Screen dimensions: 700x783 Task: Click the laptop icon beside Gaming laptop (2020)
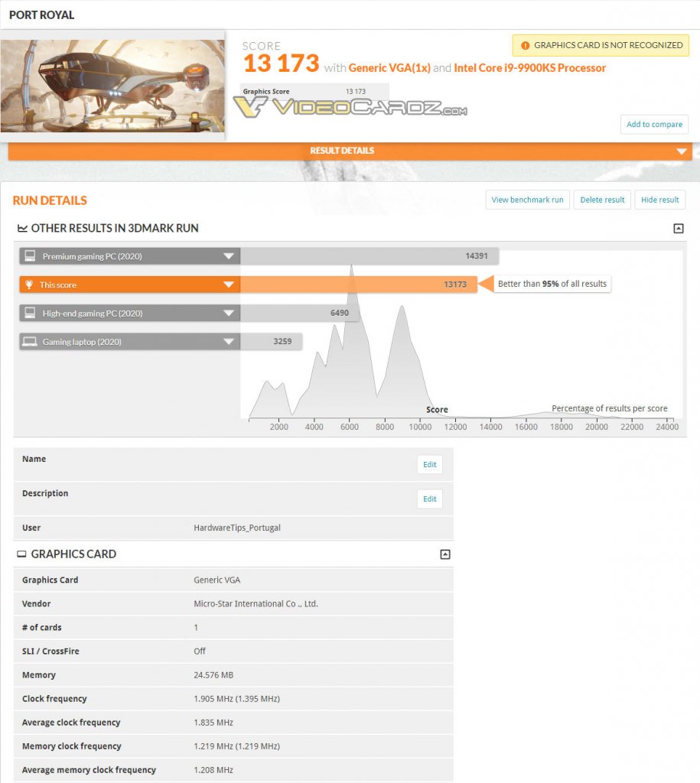point(30,342)
